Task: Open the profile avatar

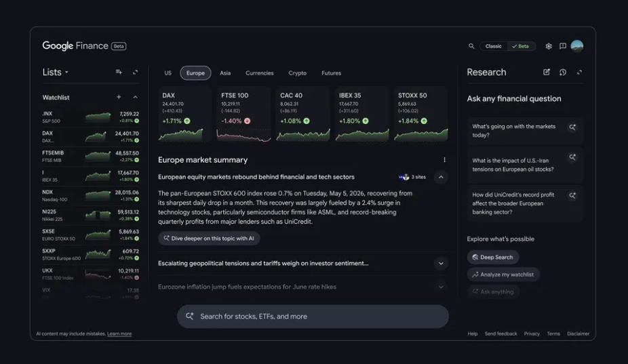Action: coord(576,47)
